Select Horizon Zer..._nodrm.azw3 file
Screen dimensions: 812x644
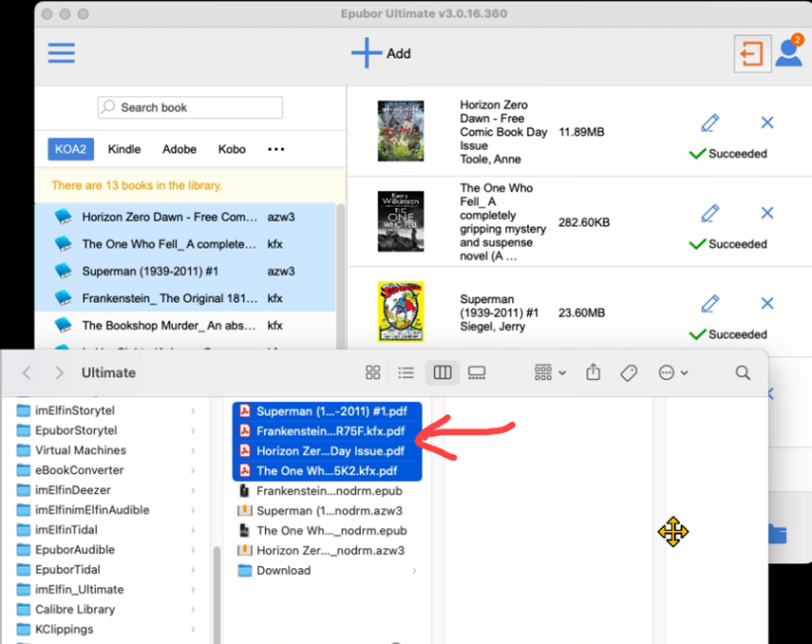(328, 550)
